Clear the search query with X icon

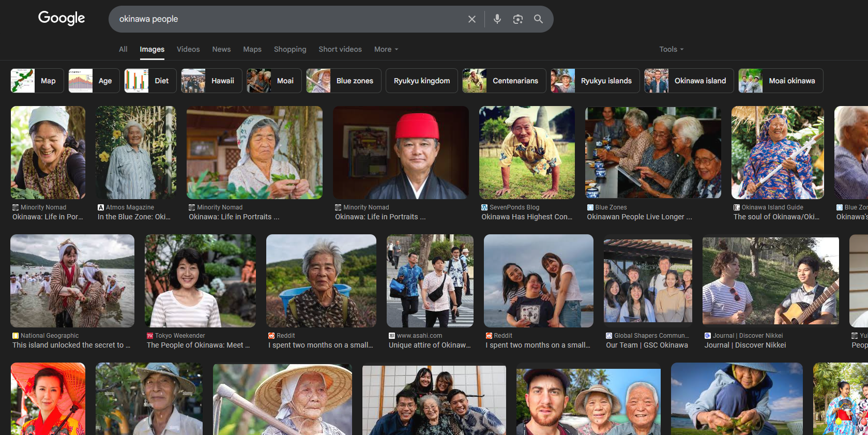click(x=471, y=19)
